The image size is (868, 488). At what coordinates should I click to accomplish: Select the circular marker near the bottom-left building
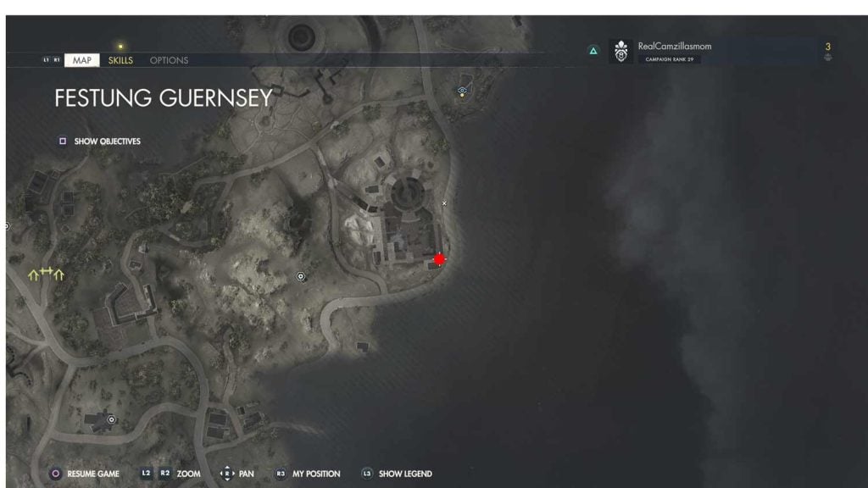[x=111, y=419]
